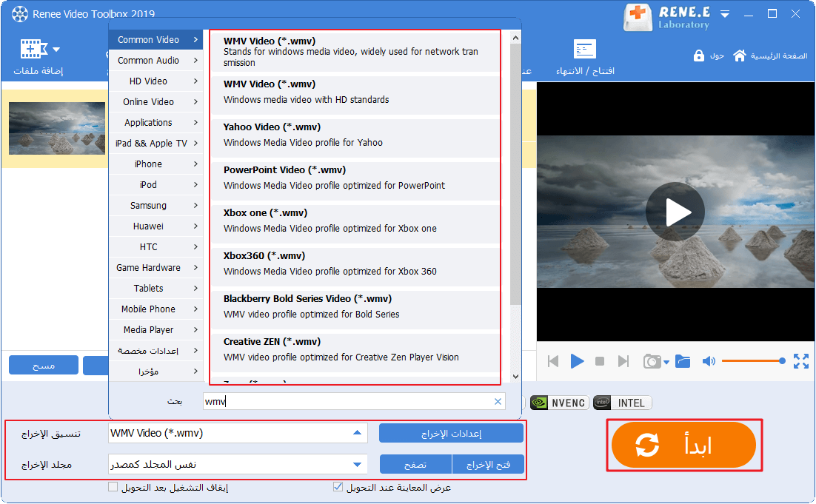Click the Renee Video Toolbox app icon

click(x=20, y=14)
